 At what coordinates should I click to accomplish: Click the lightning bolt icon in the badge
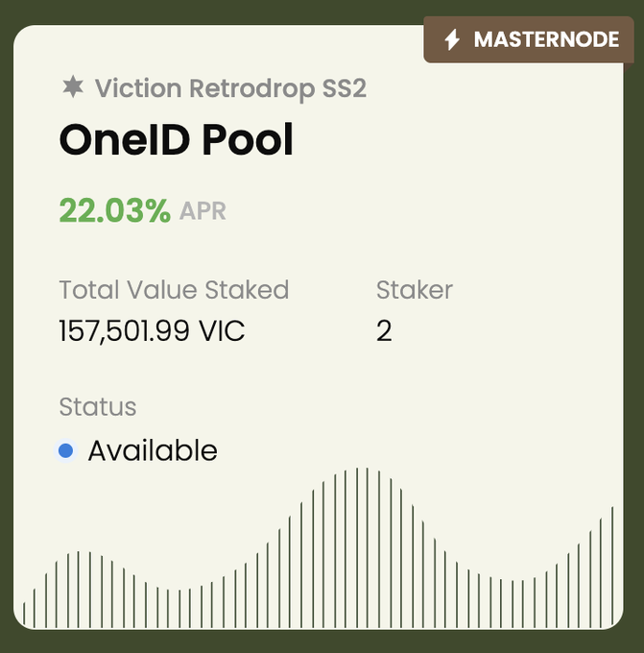[452, 40]
